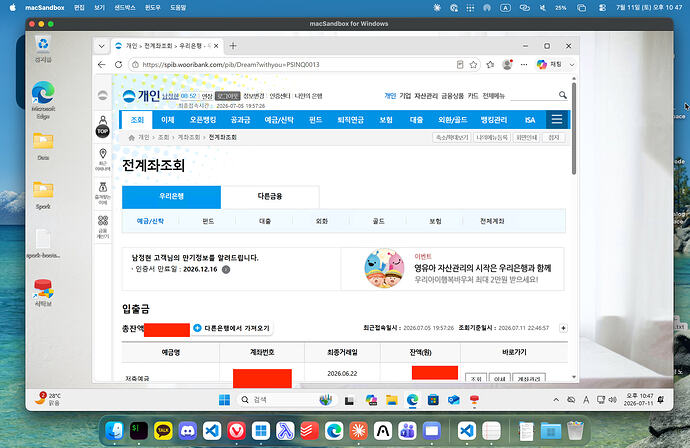Open the 예금/신탁 navigation menu

pyautogui.click(x=279, y=120)
